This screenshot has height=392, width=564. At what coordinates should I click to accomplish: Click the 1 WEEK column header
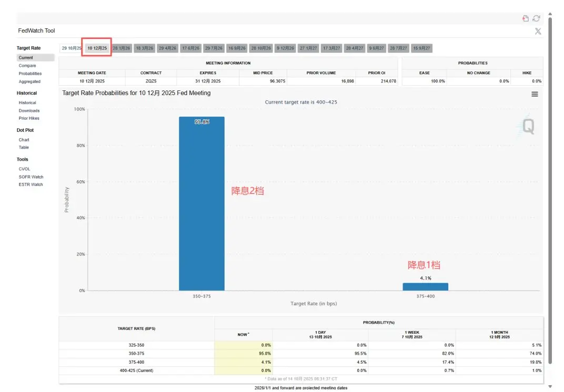pyautogui.click(x=412, y=335)
